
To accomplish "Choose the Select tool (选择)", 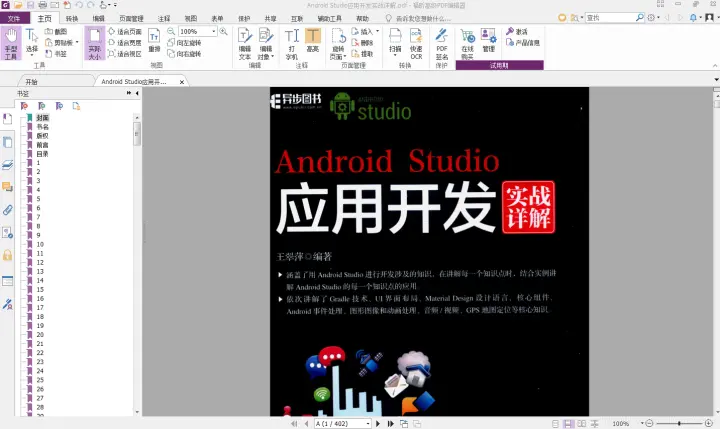I will point(32,41).
